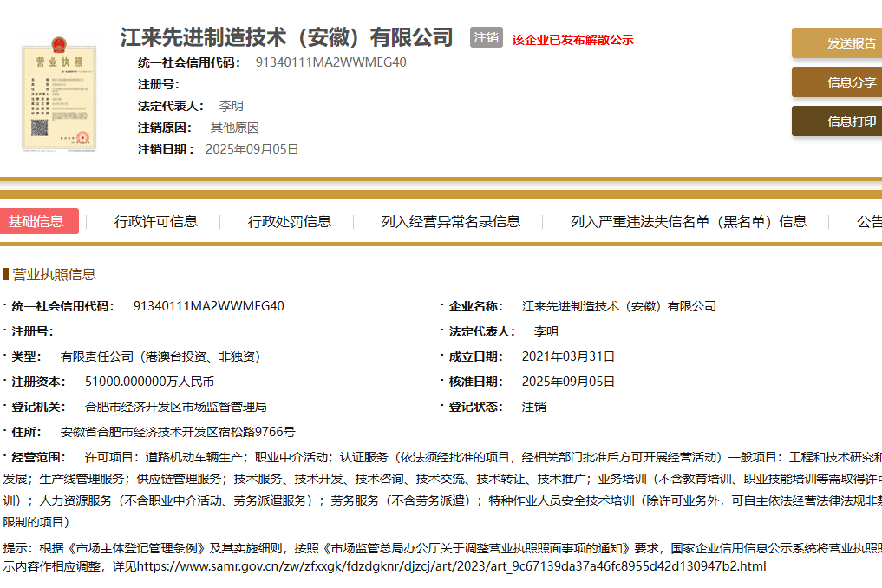Click registered capital 51000.000000万人民币
The image size is (882, 588).
point(150,382)
